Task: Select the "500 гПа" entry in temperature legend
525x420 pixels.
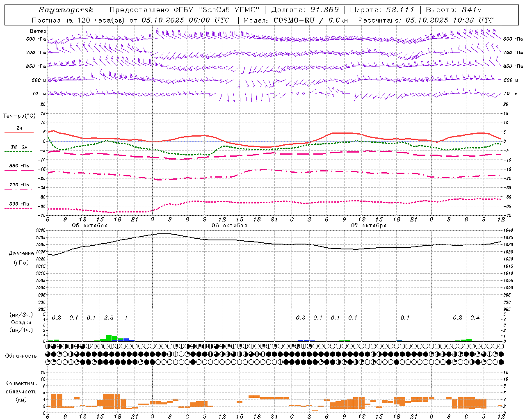Action: (19, 204)
